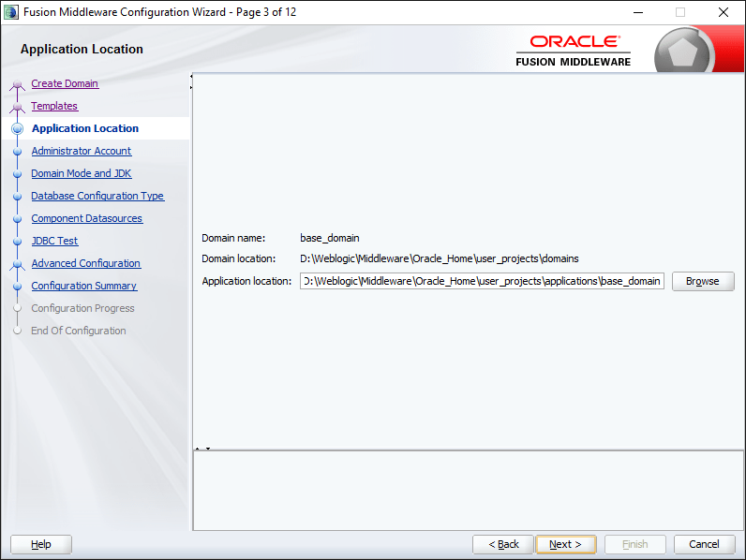Screen dimensions: 746x560
Task: Click the Help button
Action: [41, 544]
